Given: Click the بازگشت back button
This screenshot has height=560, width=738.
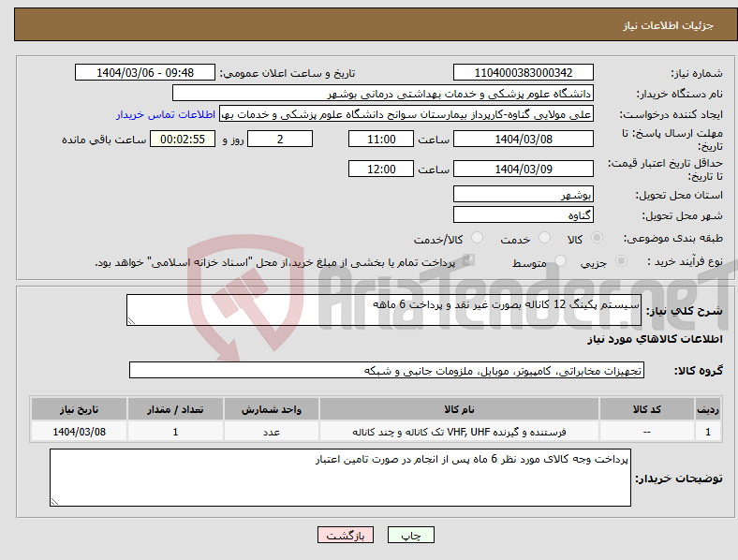Looking at the screenshot, I should [x=346, y=535].
